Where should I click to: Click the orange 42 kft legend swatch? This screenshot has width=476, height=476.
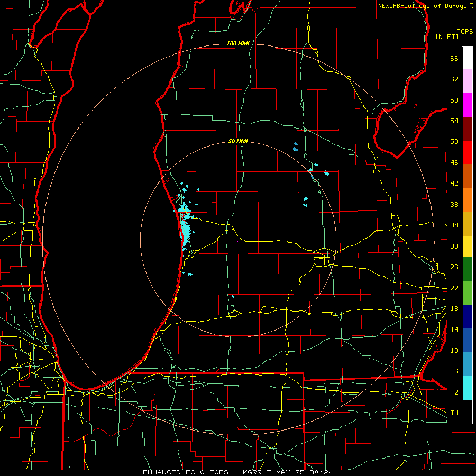coord(467,200)
